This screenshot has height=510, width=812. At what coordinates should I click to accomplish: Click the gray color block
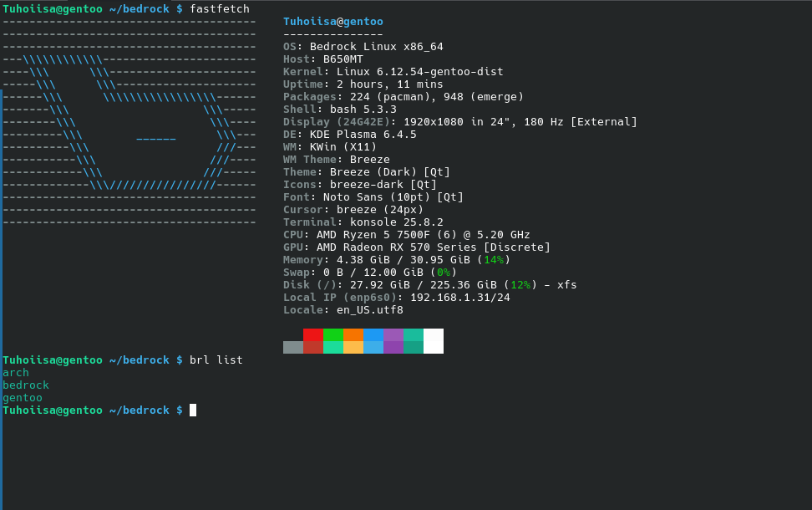click(293, 347)
